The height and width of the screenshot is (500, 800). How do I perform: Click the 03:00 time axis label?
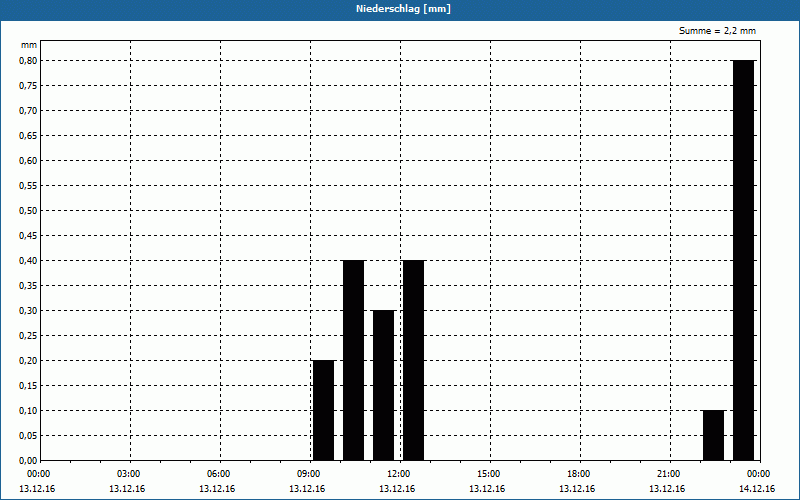(x=130, y=474)
